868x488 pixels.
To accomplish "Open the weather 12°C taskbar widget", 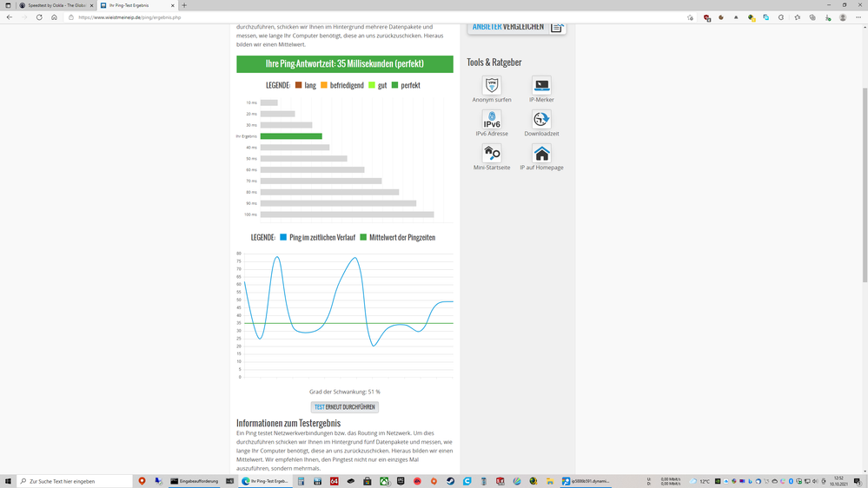I will (699, 481).
